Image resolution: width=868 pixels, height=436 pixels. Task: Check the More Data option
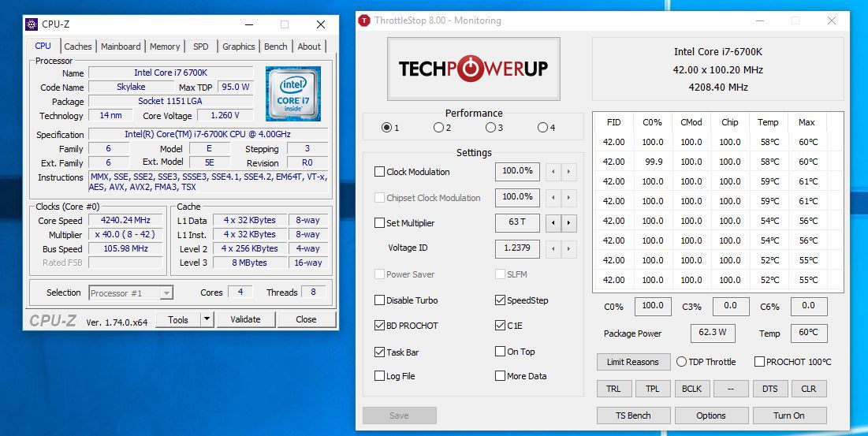[x=501, y=376]
